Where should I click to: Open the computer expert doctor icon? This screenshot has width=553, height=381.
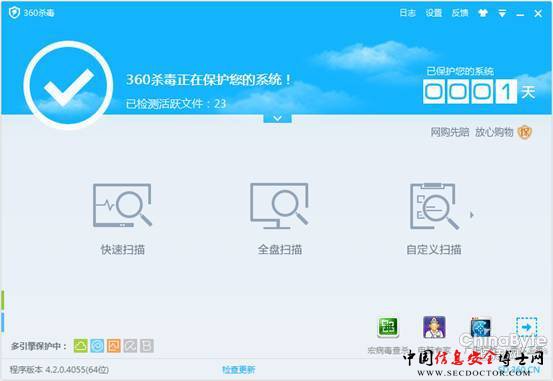pos(434,327)
